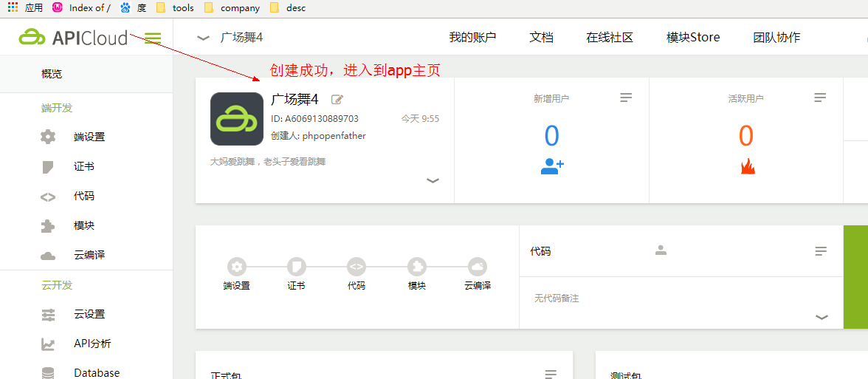Click the edit pencil icon next to 广场舞4
Viewport: 868px width, 379px height.
pyautogui.click(x=337, y=100)
